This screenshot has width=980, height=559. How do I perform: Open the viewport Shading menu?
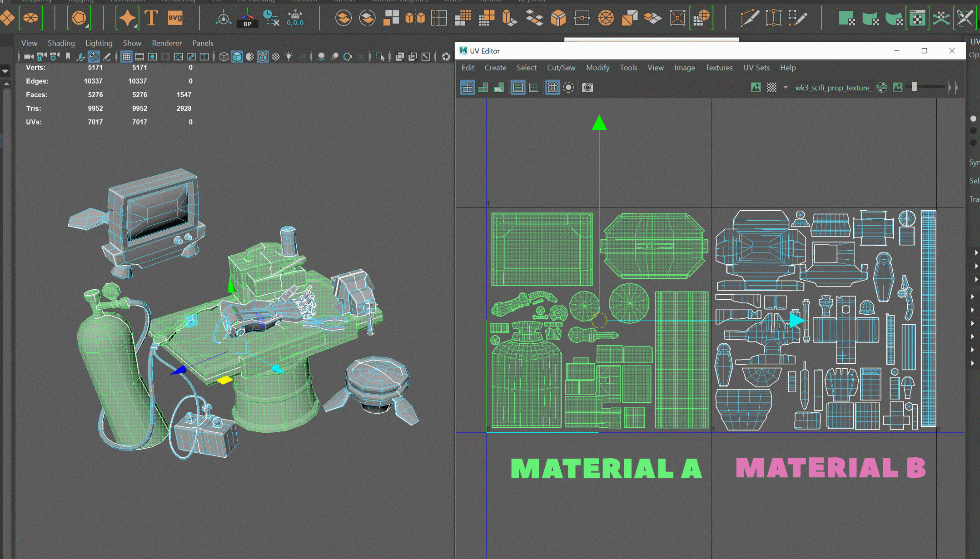tap(61, 43)
